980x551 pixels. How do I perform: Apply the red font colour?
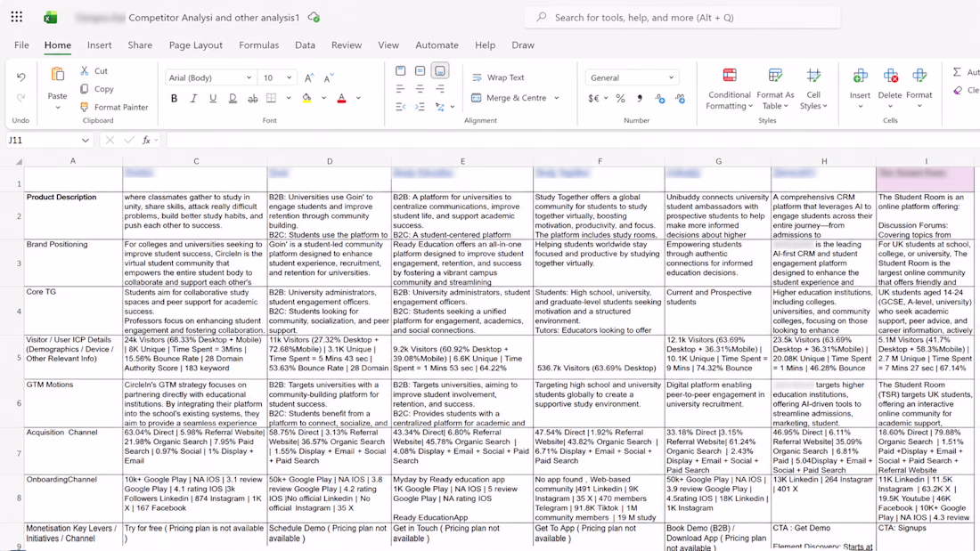point(341,98)
